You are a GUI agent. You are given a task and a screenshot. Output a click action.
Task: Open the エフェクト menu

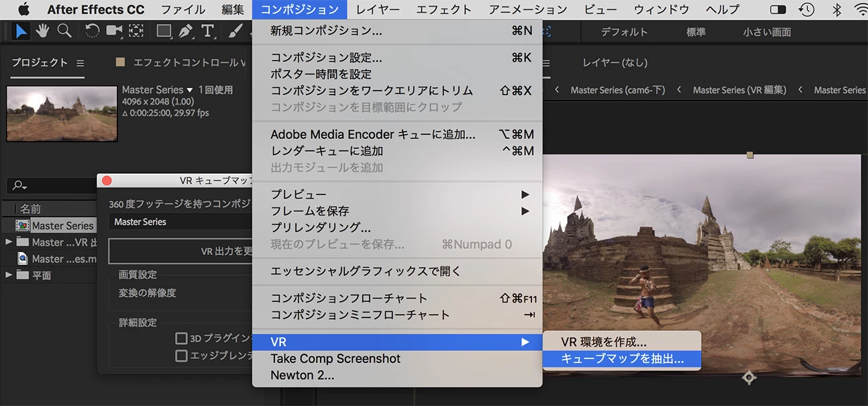(x=444, y=9)
